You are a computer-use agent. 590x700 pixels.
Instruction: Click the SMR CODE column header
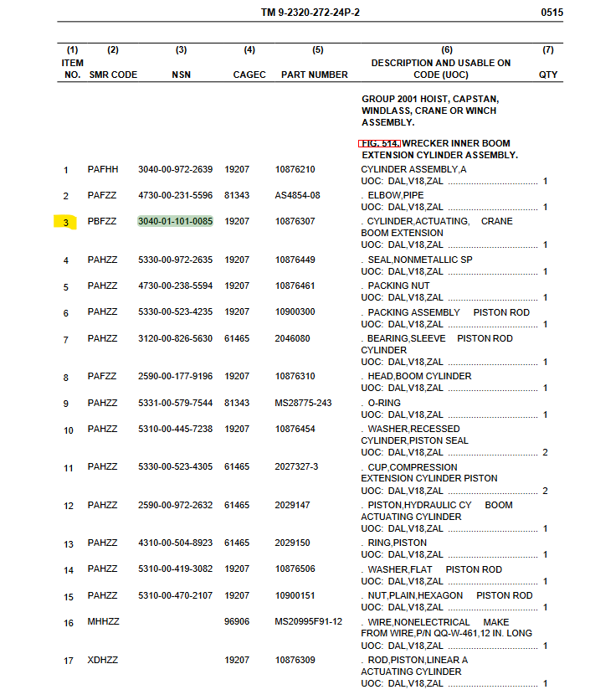(113, 75)
